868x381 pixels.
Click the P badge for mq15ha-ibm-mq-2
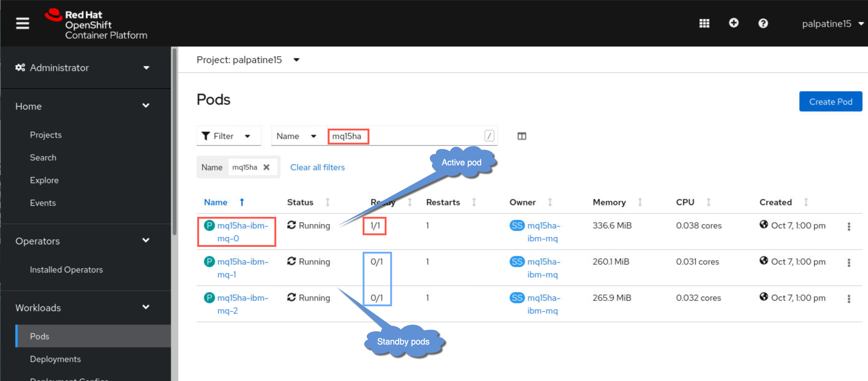click(209, 297)
